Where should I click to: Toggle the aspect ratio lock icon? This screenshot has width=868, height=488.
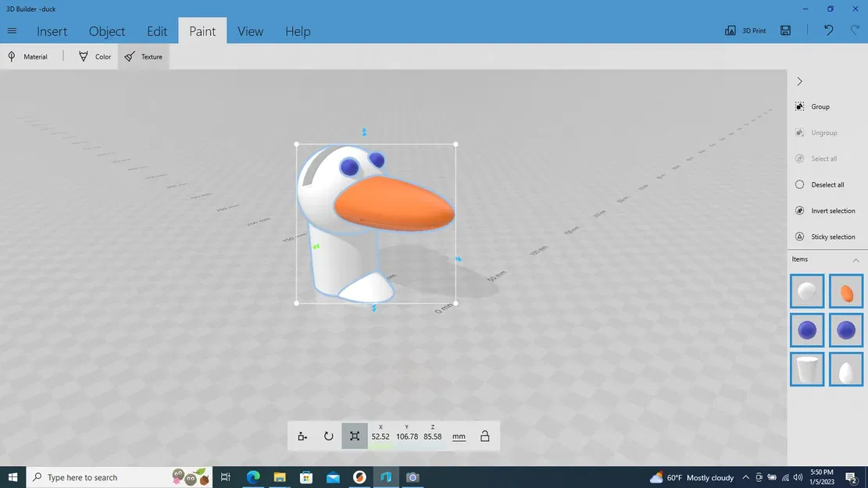(484, 436)
